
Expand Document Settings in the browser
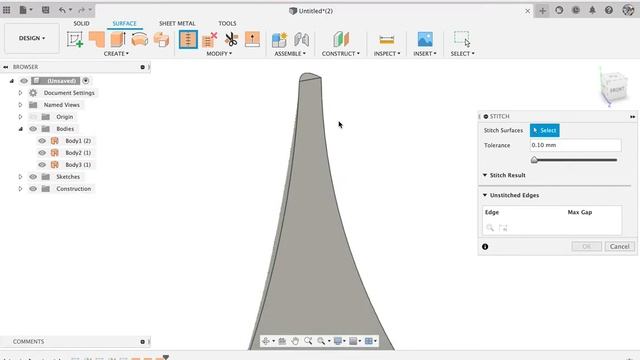[20, 93]
